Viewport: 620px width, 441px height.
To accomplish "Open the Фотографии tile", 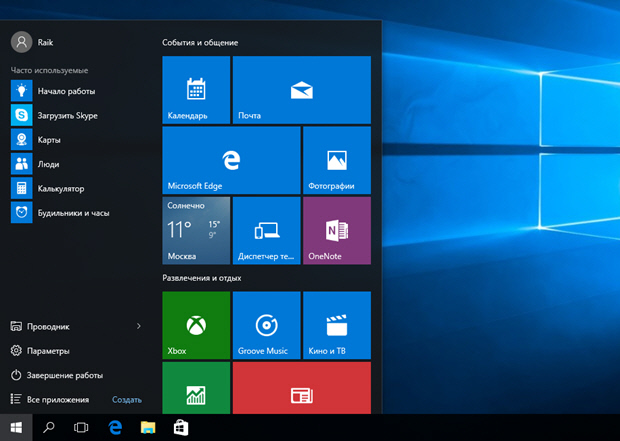I will [x=337, y=160].
